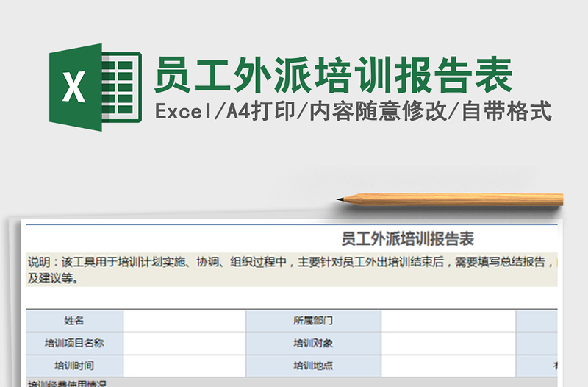Click the pencil image above the sheet

450,199
